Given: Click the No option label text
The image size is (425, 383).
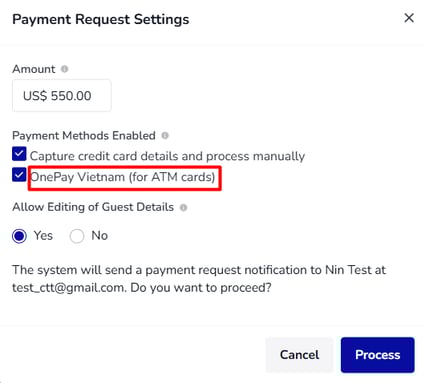Looking at the screenshot, I should tap(100, 236).
